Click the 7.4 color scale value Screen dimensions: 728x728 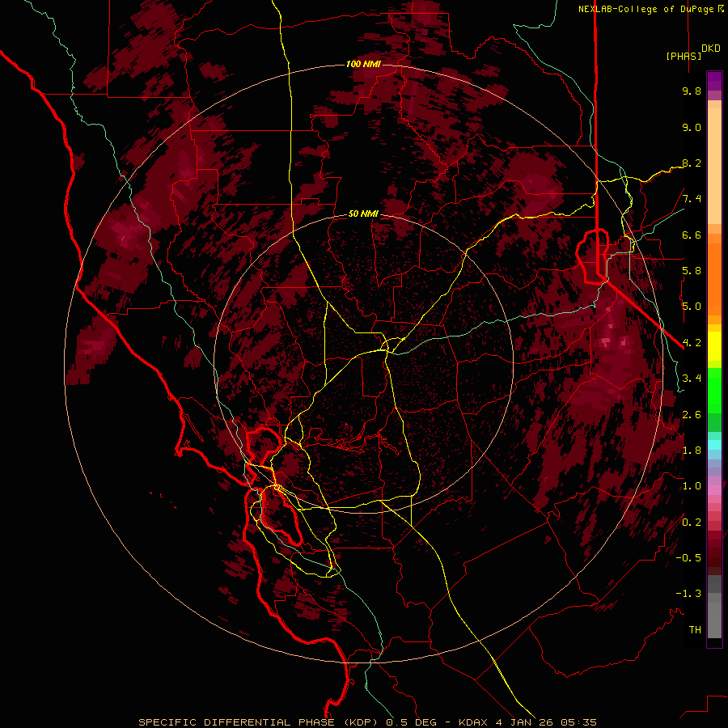(x=692, y=199)
